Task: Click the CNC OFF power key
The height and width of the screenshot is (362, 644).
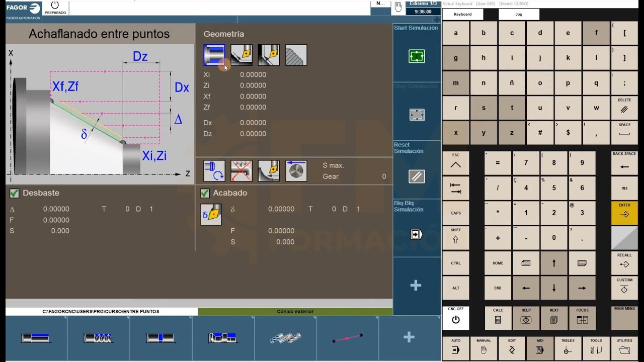Action: pos(456,318)
